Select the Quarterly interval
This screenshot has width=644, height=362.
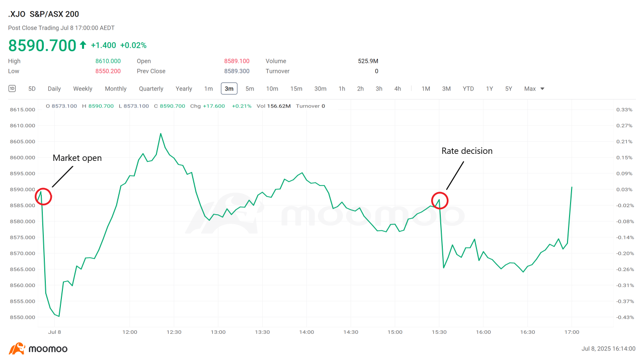point(151,88)
